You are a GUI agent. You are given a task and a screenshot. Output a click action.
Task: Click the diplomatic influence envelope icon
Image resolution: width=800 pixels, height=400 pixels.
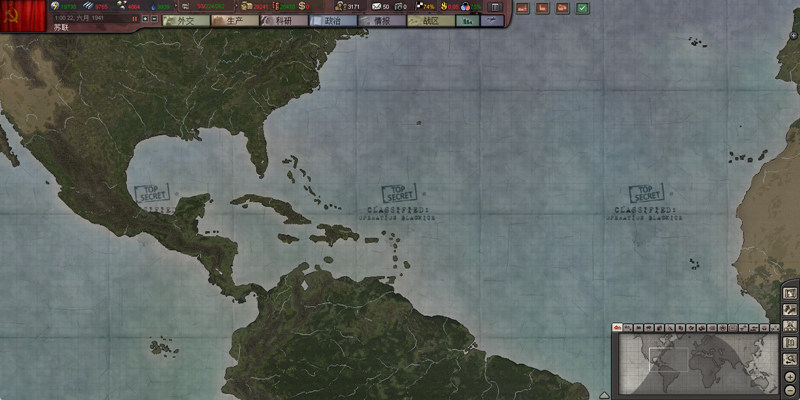[377, 7]
